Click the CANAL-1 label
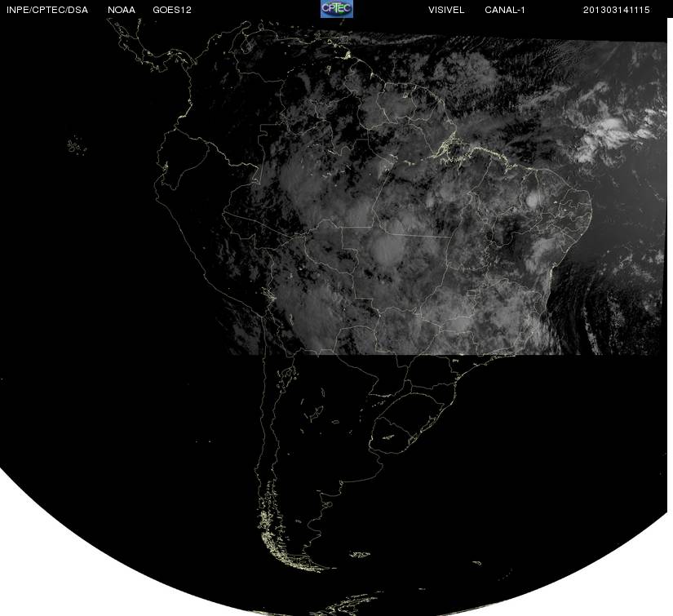 (x=505, y=10)
